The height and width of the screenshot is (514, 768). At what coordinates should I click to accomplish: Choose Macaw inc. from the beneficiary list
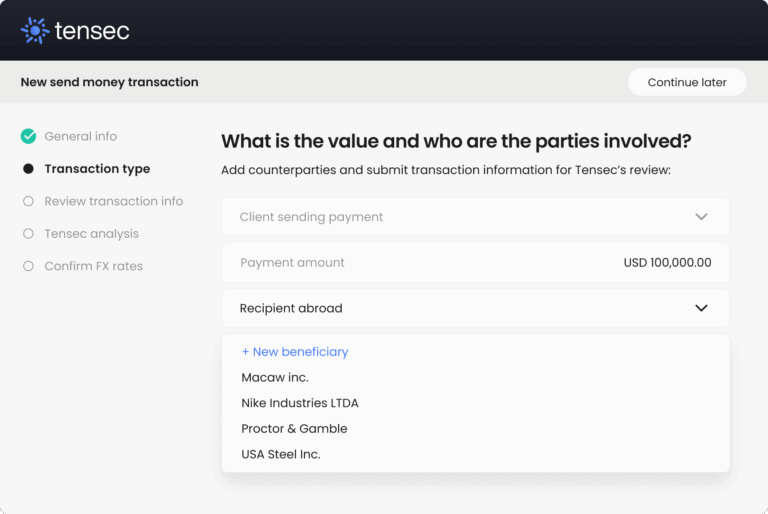point(275,378)
